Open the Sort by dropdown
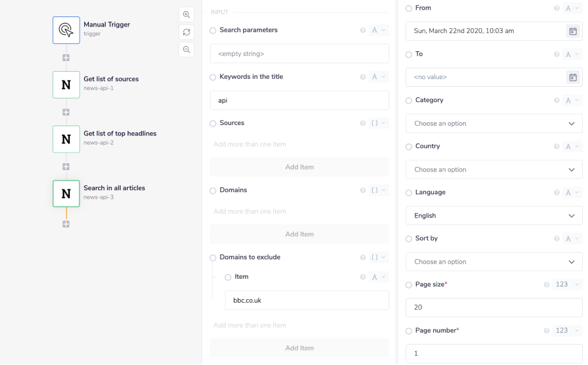The image size is (588, 365). point(494,262)
